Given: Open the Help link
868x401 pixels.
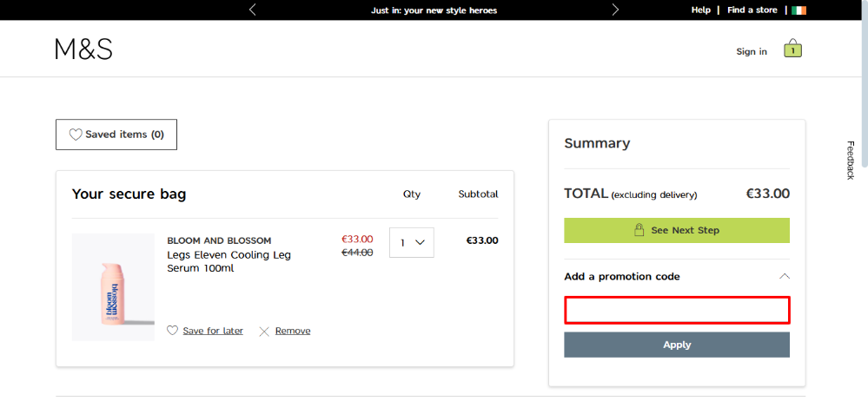Looking at the screenshot, I should 701,10.
